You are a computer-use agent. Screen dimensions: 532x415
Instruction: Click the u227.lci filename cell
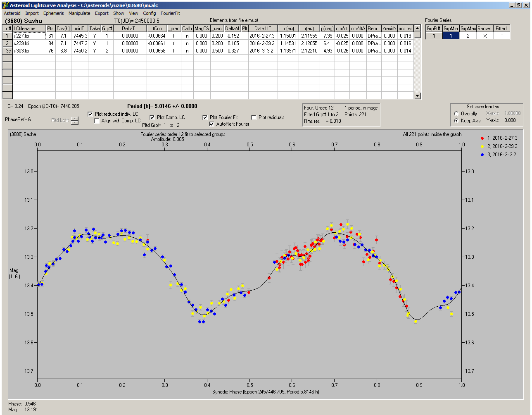29,36
